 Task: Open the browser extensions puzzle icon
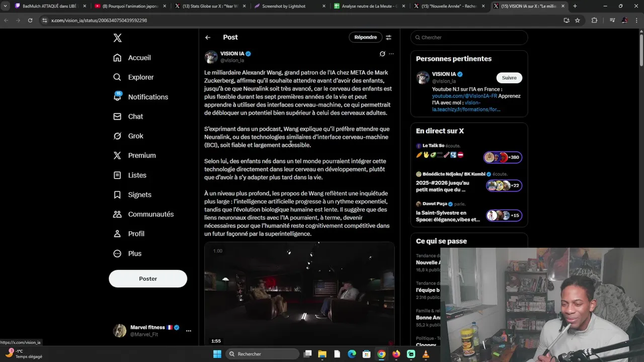tap(594, 20)
